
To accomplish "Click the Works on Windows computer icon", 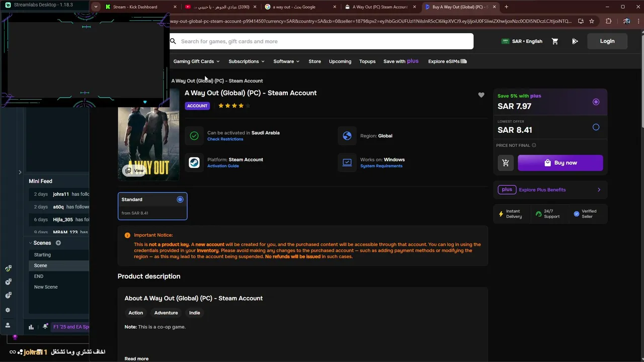I will tap(347, 162).
